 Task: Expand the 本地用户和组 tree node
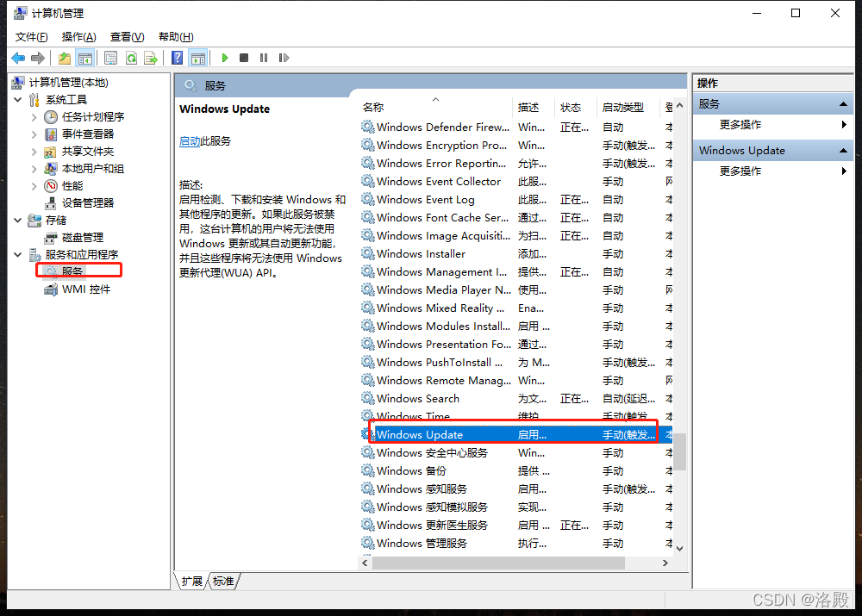(x=34, y=169)
